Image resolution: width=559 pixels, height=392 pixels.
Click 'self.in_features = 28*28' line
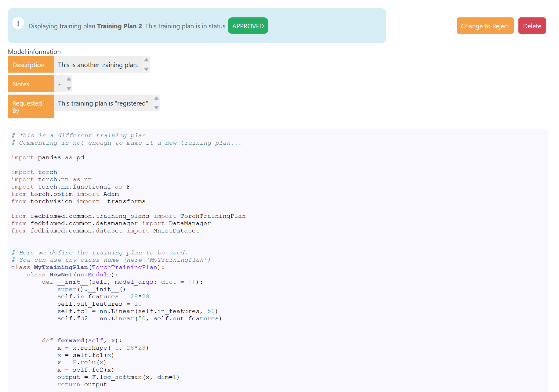tap(103, 297)
